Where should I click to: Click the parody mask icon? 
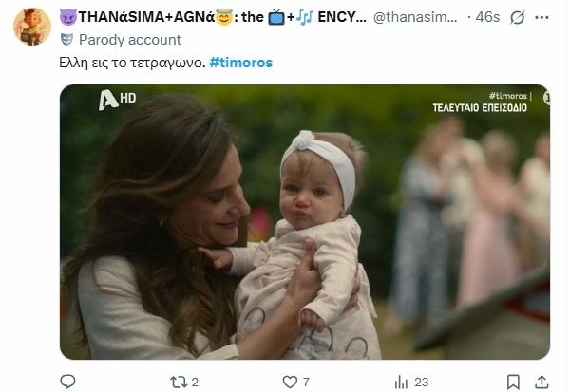66,40
